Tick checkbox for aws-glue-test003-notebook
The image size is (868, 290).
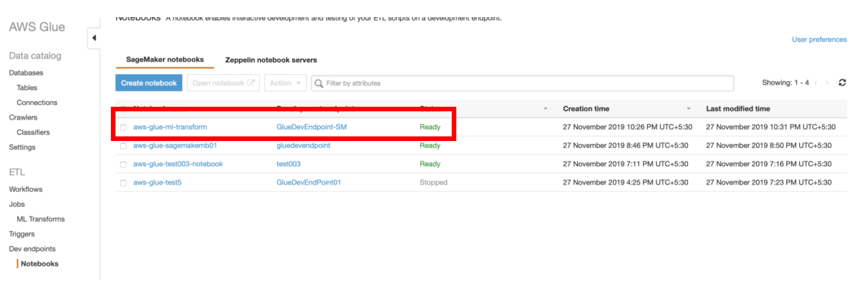coord(124,164)
